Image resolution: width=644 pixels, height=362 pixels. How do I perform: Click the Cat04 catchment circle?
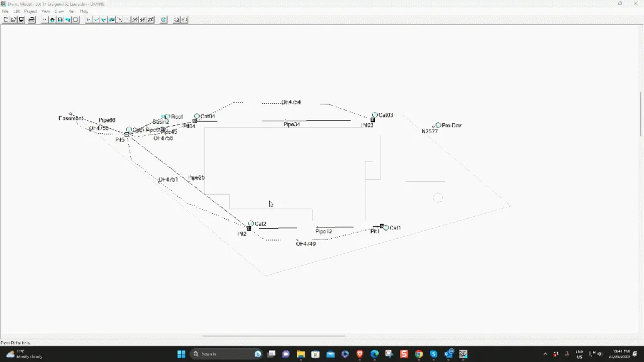click(x=197, y=116)
